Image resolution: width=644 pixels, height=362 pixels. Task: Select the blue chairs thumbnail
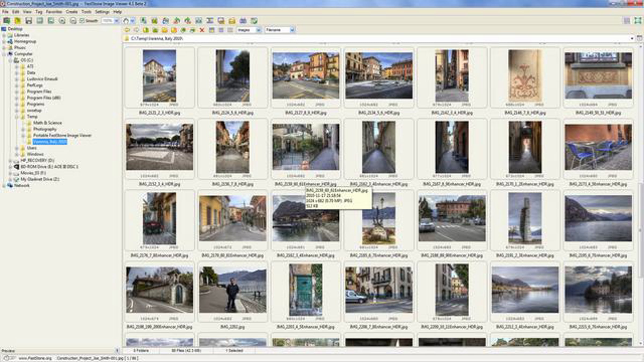pos(598,147)
